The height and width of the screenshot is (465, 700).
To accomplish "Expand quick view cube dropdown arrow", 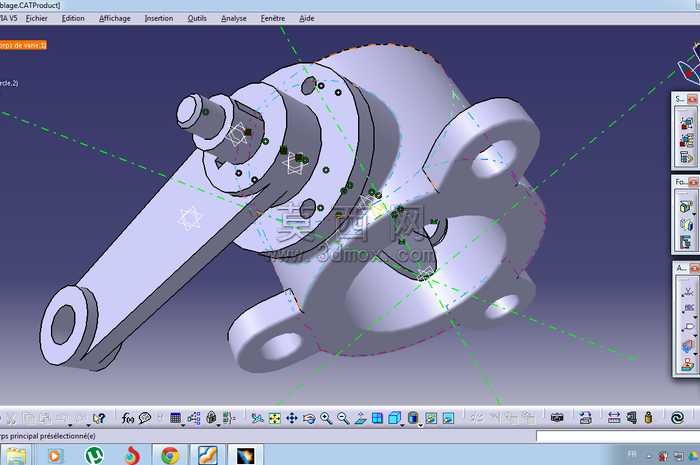I will [x=402, y=425].
